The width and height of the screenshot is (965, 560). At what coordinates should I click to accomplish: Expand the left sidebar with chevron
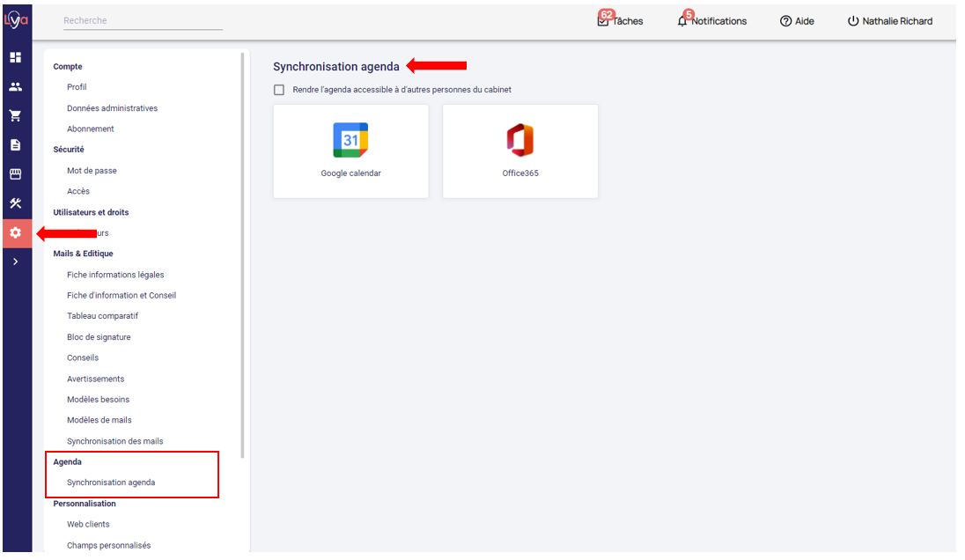15,262
